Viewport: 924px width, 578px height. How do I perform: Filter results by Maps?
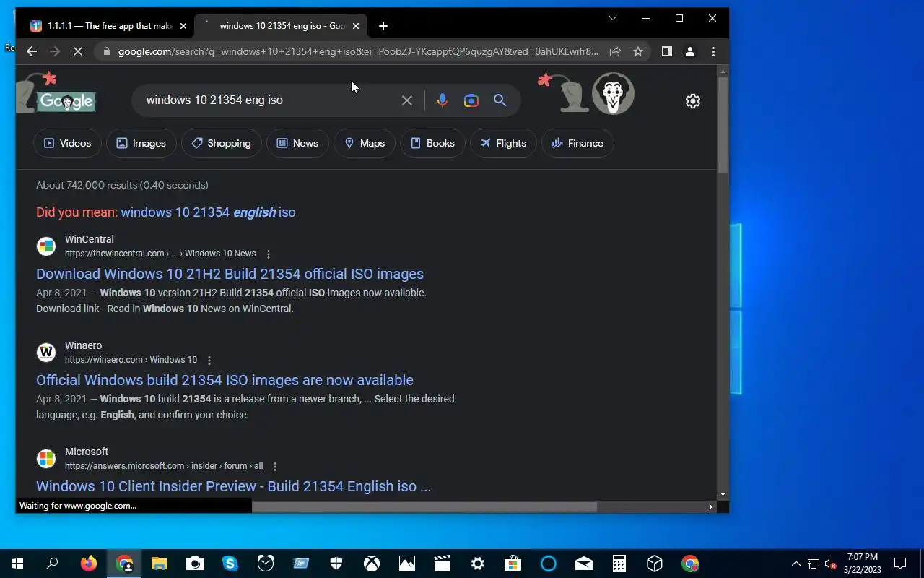tap(365, 143)
